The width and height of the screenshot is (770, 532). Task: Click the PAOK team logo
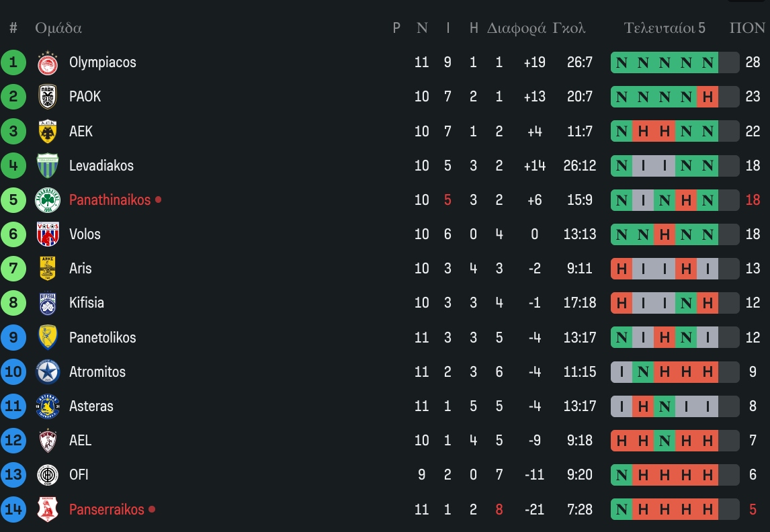coord(48,97)
